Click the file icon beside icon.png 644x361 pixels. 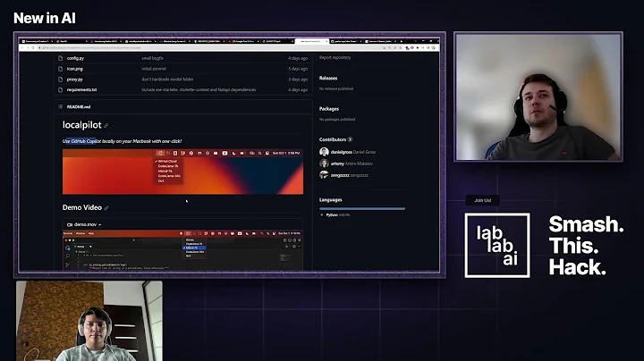(61, 69)
